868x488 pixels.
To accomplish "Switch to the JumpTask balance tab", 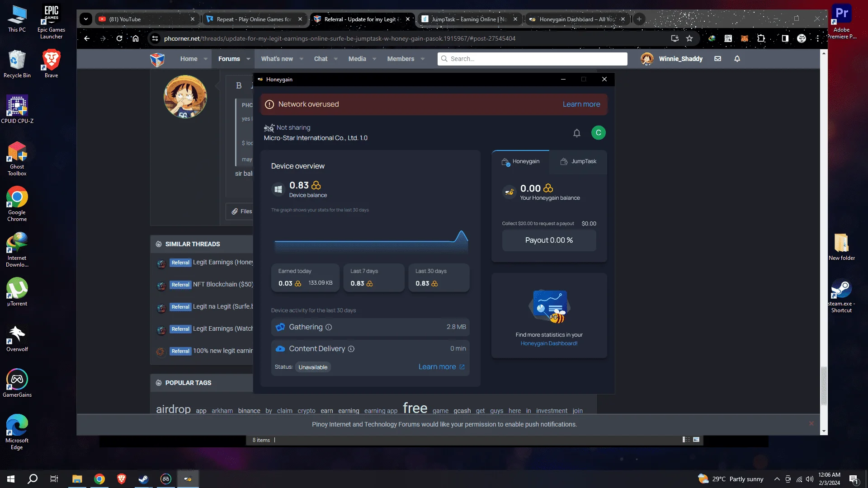I will click(578, 162).
